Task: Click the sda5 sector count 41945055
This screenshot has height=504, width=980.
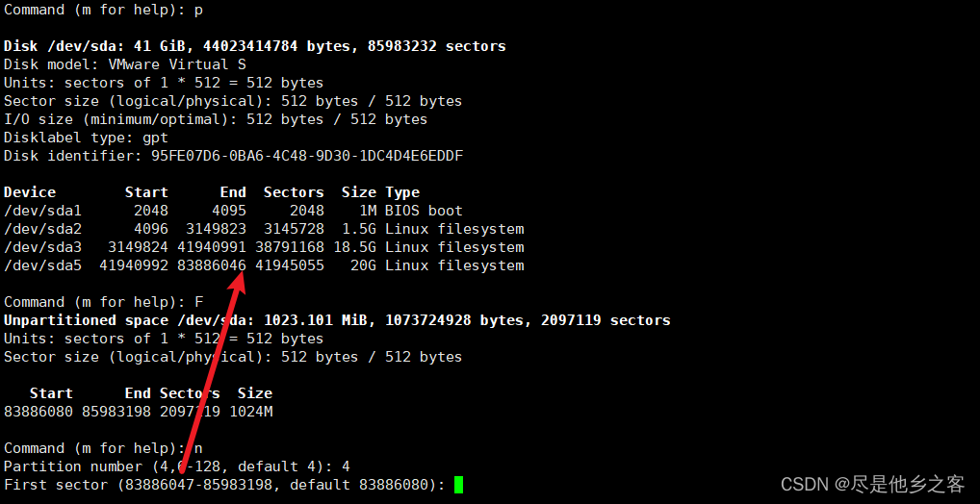Action: [x=290, y=265]
